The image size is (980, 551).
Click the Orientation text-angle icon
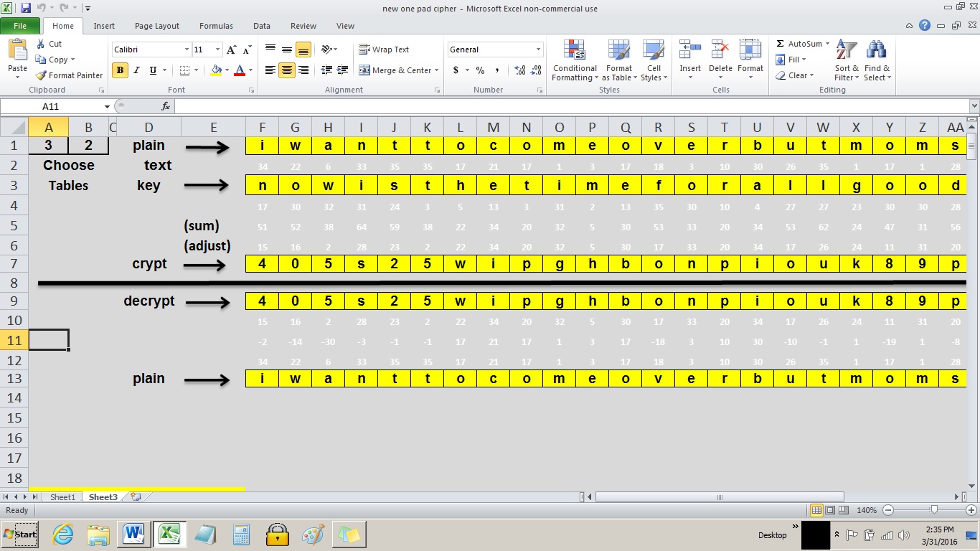click(x=326, y=50)
